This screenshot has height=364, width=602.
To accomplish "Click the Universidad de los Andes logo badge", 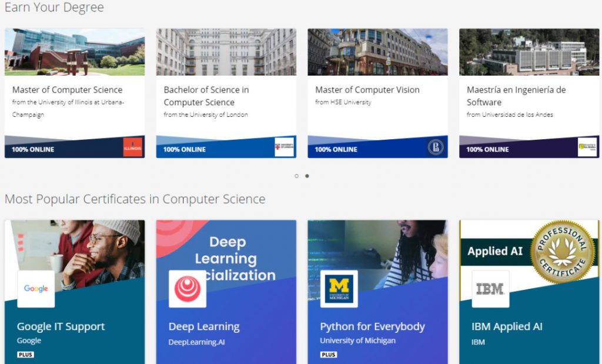I will pyautogui.click(x=587, y=147).
